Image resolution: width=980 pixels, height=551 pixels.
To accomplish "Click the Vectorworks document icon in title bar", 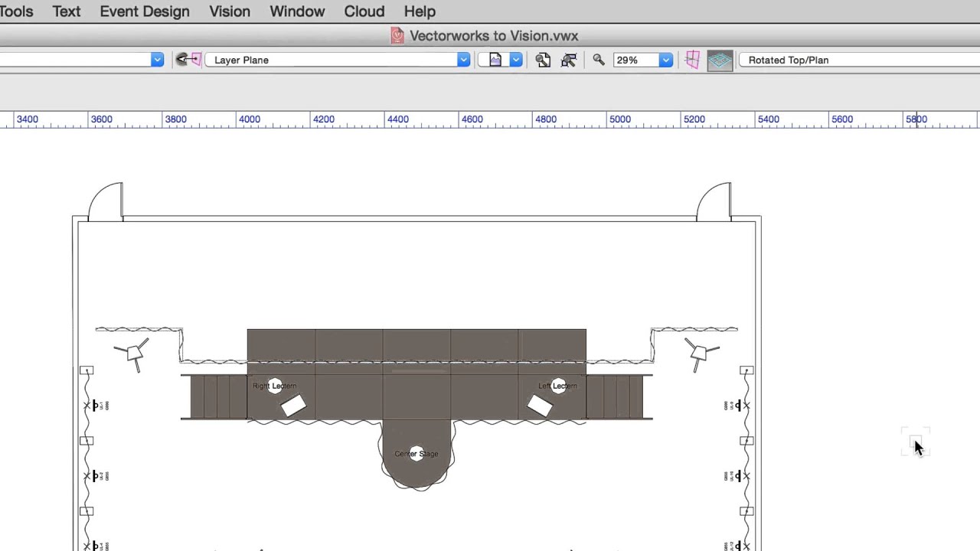I will (397, 35).
